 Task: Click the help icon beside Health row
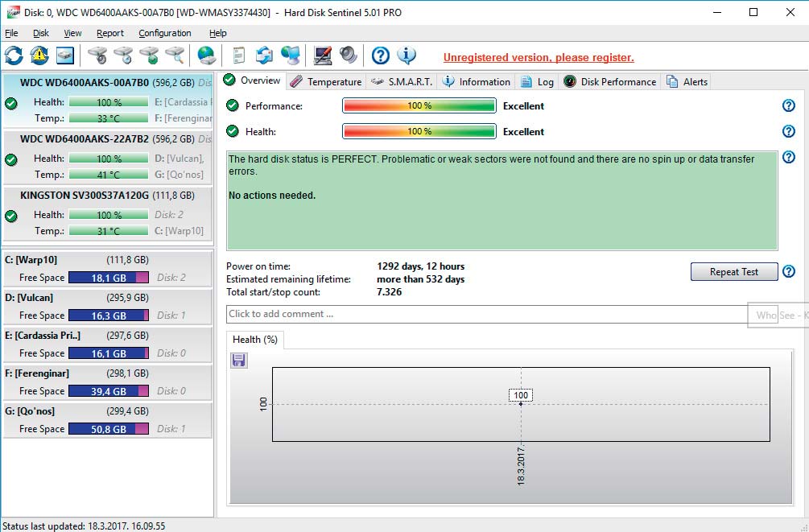click(x=788, y=131)
